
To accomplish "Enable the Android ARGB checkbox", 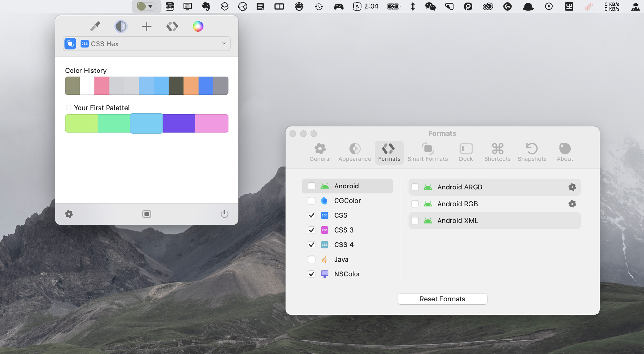I will click(415, 187).
